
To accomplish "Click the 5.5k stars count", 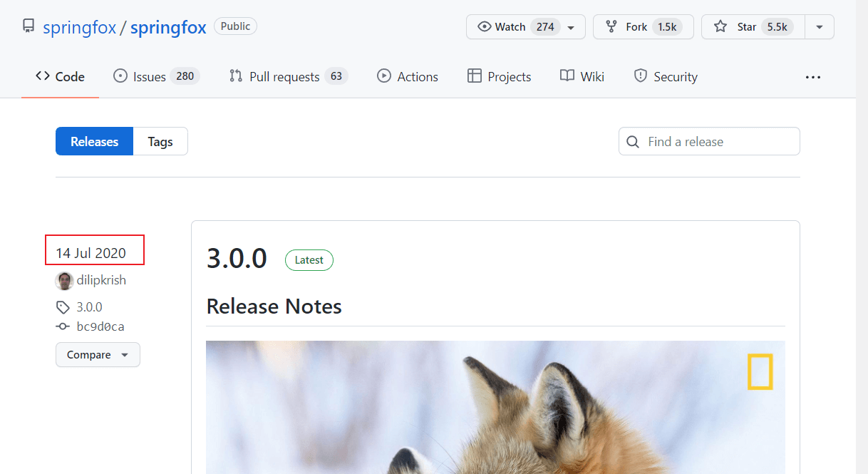I will click(x=777, y=26).
